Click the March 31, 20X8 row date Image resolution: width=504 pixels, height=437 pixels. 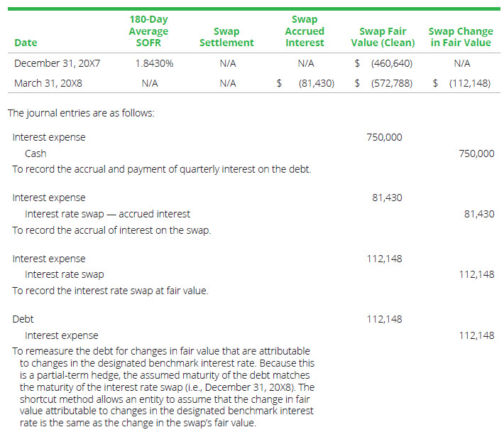(x=50, y=83)
